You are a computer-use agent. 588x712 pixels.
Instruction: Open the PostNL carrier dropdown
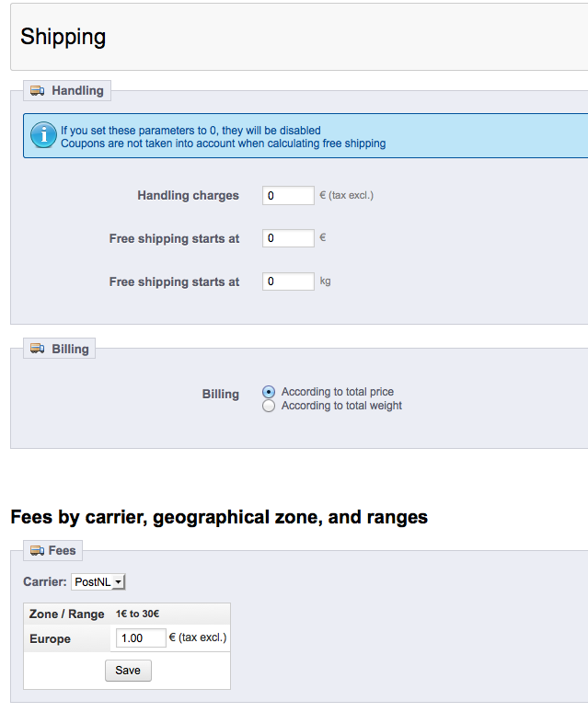coord(98,581)
